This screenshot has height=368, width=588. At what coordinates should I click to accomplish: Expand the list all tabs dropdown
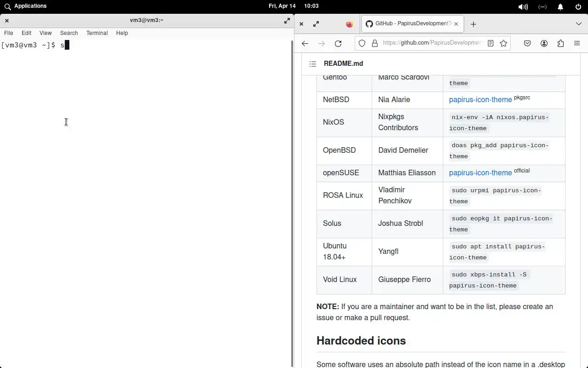point(578,24)
